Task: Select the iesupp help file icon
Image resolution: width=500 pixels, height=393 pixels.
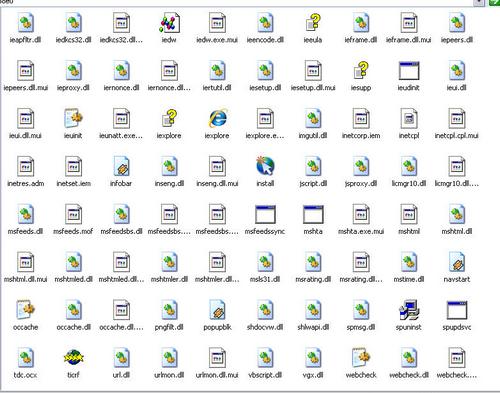Action: (x=361, y=71)
